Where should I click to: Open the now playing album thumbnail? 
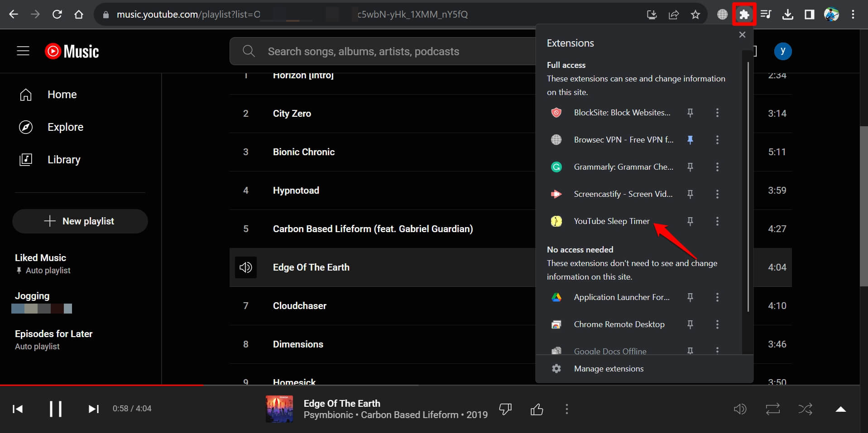click(x=279, y=409)
